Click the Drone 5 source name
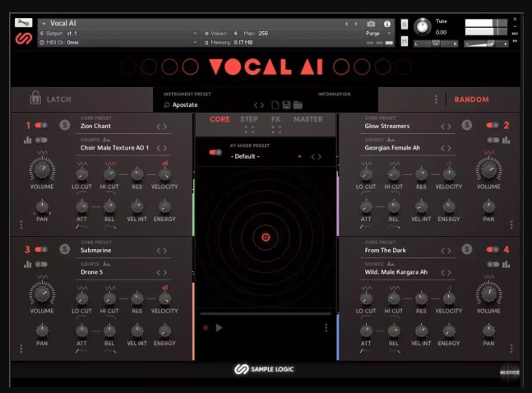Viewport: 532px width, 393px height. point(91,272)
